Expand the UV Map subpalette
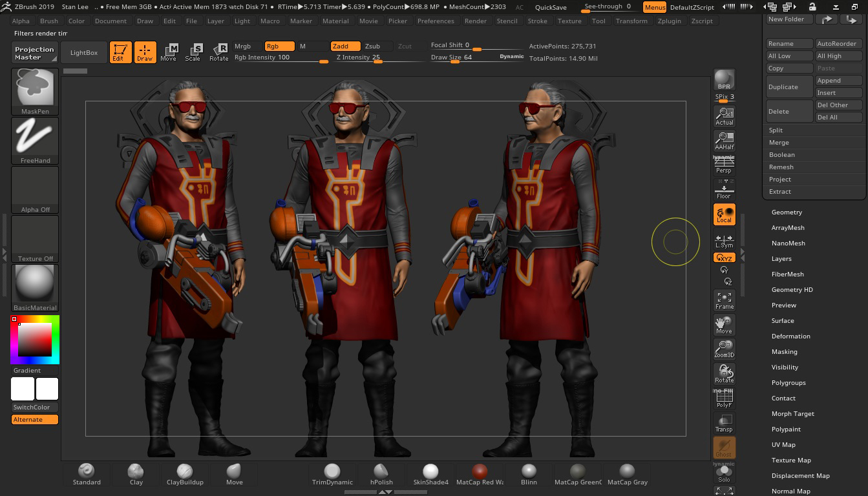This screenshot has width=868, height=496. 783,444
